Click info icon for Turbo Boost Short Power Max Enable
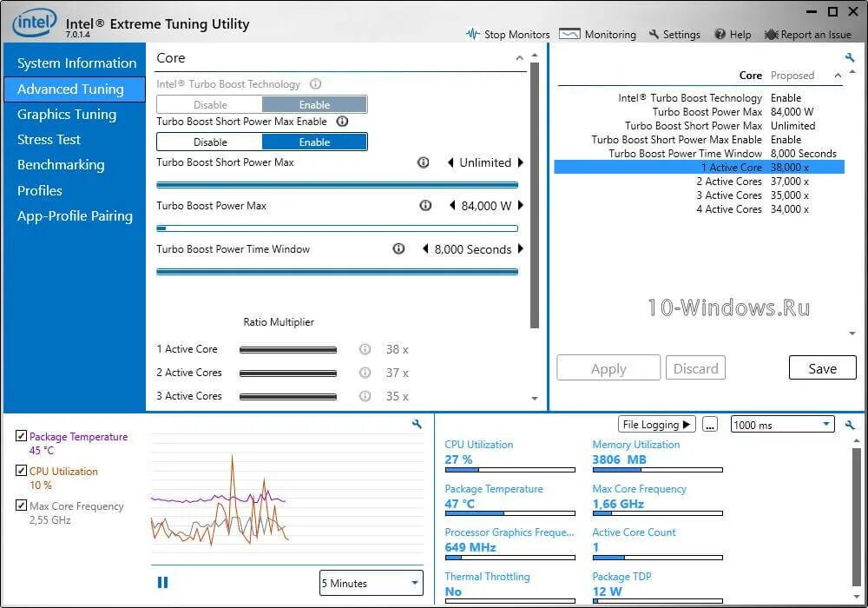Viewport: 868px width, 608px height. (x=343, y=122)
